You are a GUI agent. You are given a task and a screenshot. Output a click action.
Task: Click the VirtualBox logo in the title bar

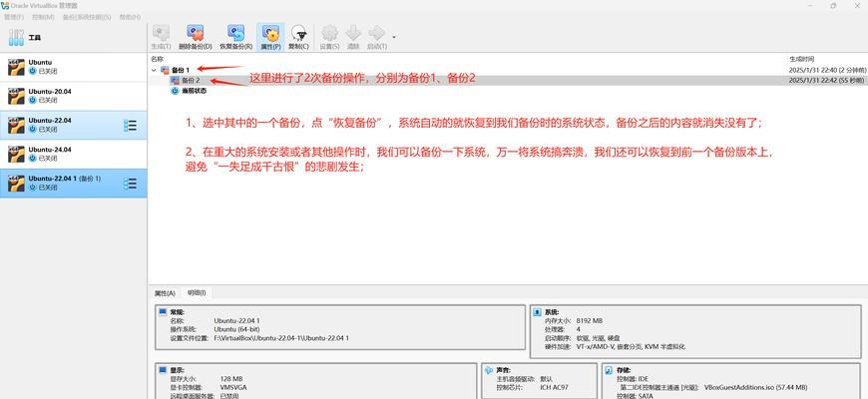(6, 5)
